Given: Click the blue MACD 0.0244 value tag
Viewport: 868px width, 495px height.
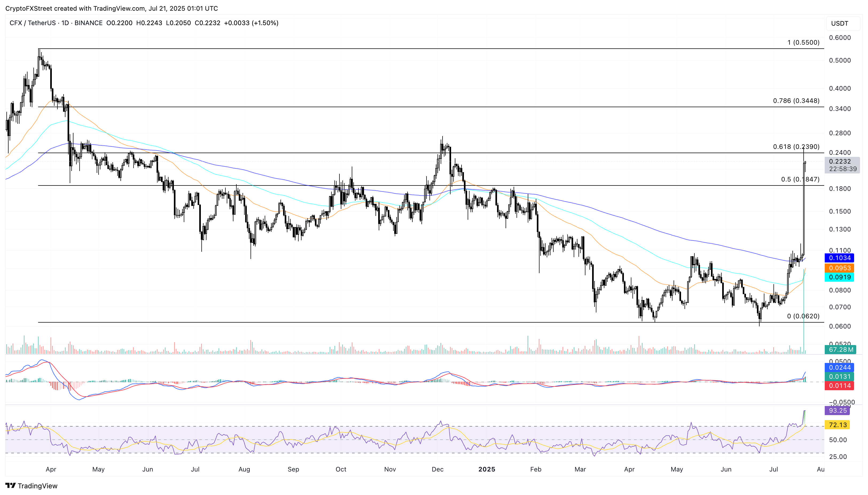Looking at the screenshot, I should point(839,368).
